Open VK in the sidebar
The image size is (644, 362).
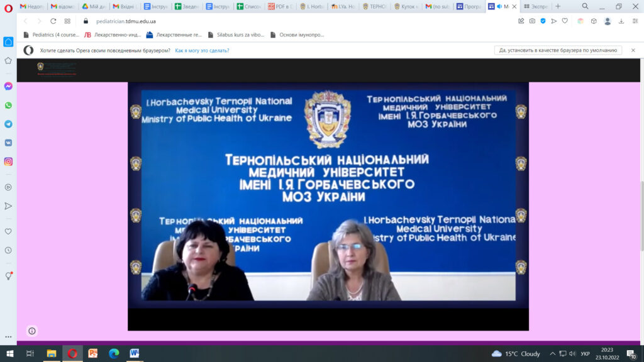tap(8, 143)
